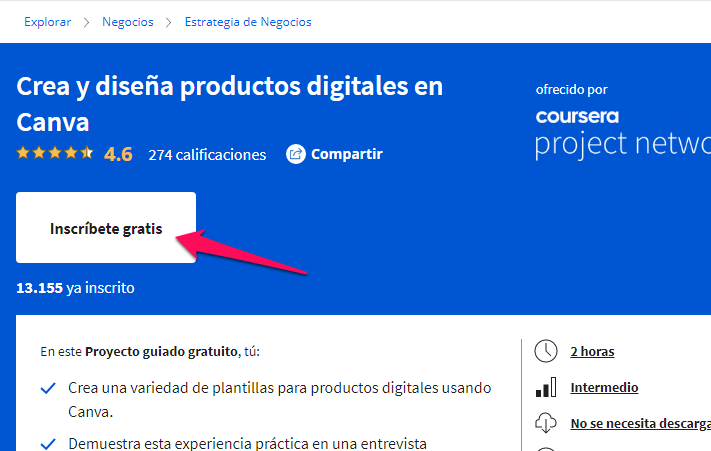Viewport: 711px width, 451px height.
Task: Open the 274 calificaciones link
Action: (x=207, y=155)
